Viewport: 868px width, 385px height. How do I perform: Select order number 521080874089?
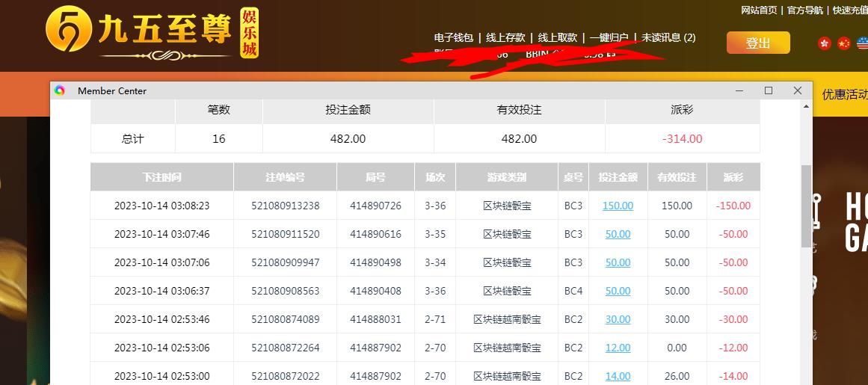coord(285,319)
